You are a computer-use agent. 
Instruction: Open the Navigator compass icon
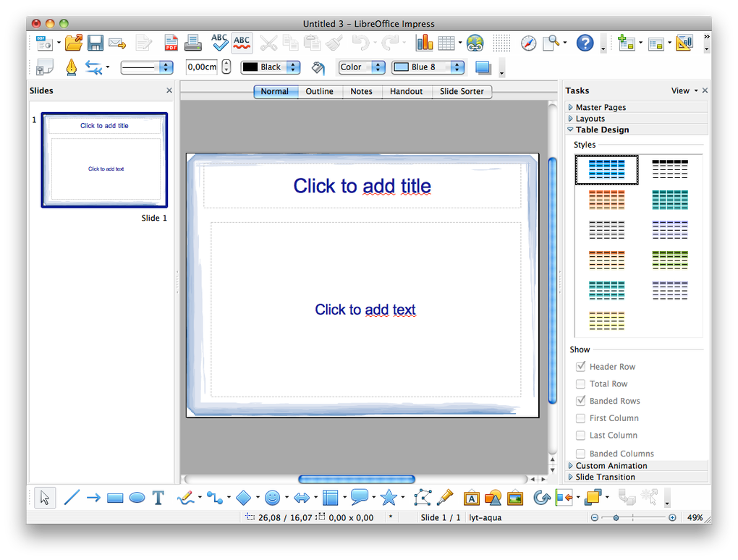[529, 43]
